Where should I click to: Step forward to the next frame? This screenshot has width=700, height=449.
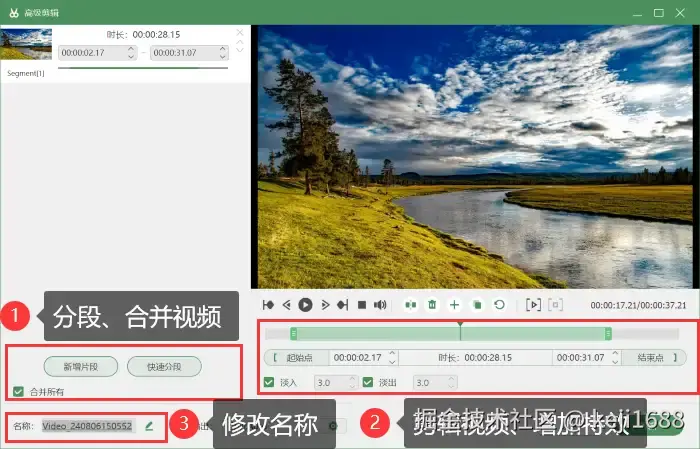point(325,305)
